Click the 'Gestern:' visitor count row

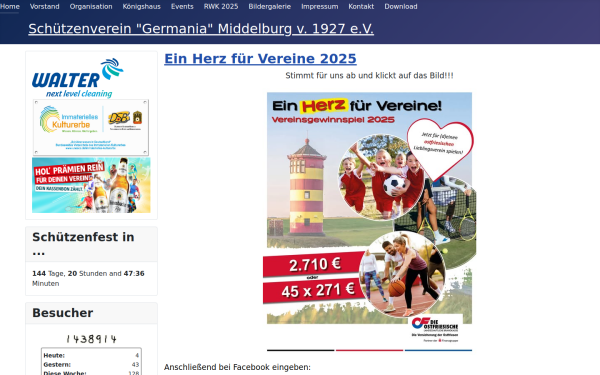pos(91,365)
